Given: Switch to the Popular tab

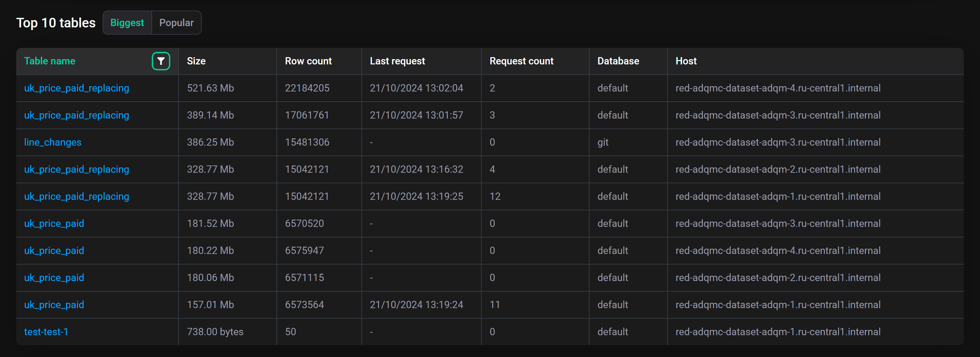Looking at the screenshot, I should [176, 23].
